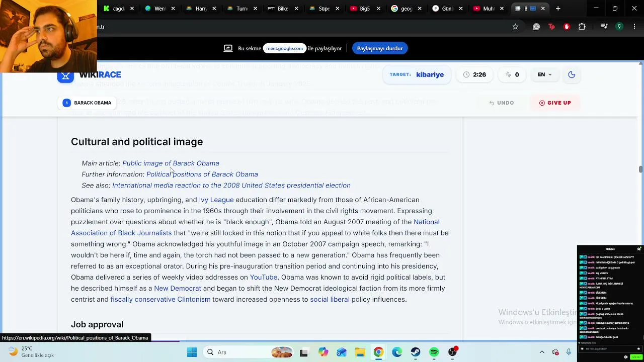Click the page vertical scrollbar thumb
This screenshot has height=362, width=644.
coord(640,169)
